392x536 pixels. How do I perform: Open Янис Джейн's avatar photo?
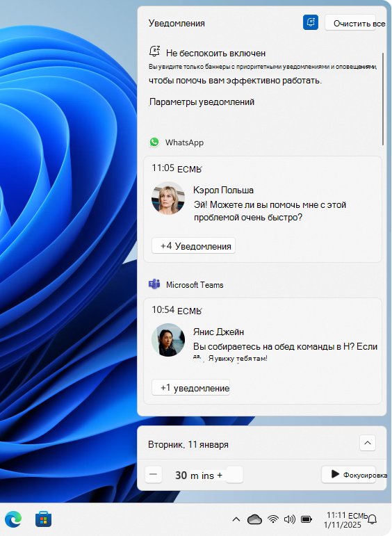168,340
